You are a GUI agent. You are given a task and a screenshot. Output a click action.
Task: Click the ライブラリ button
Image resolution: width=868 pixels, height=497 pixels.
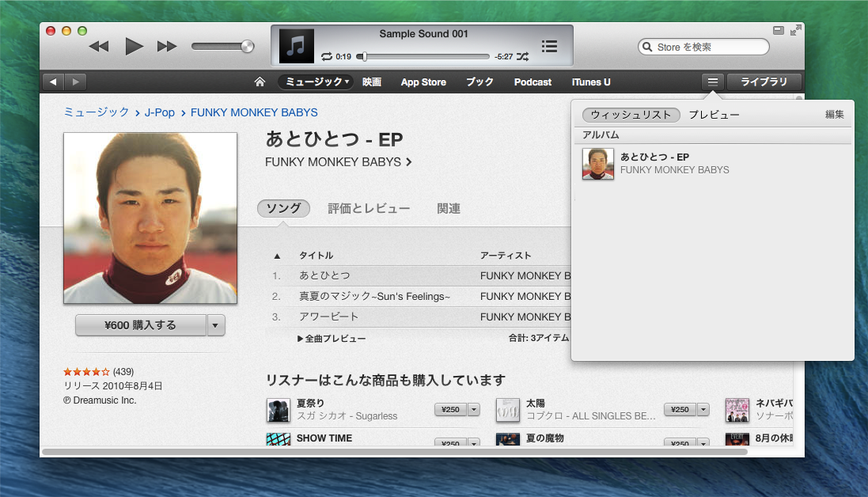tap(764, 82)
